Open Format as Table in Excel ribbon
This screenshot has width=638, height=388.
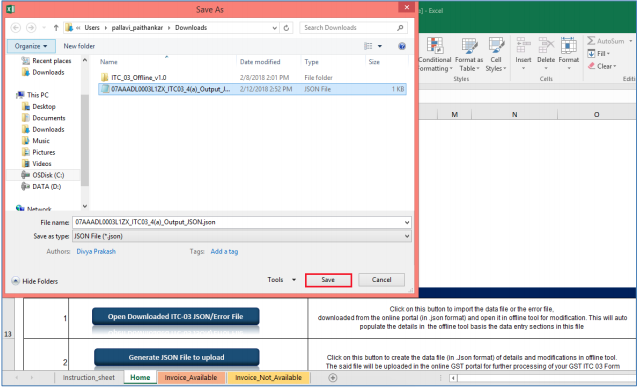point(469,54)
